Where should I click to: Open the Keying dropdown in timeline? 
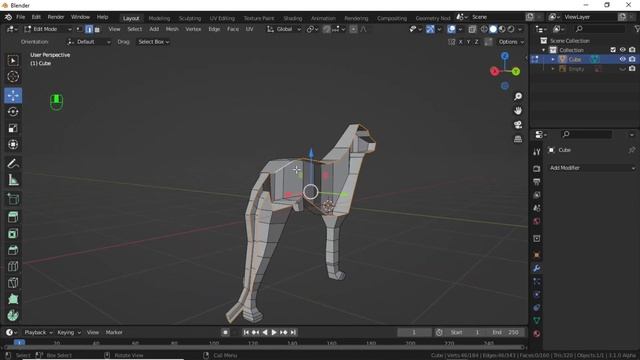pyautogui.click(x=69, y=332)
